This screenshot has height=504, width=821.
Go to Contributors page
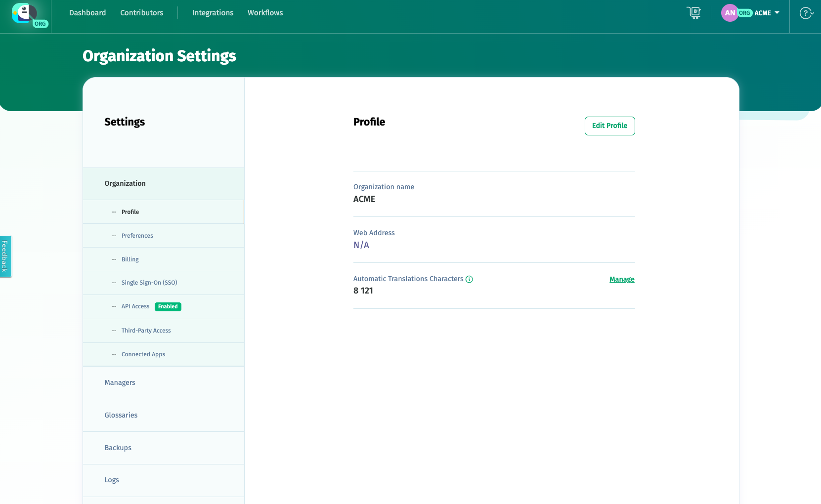coord(142,13)
